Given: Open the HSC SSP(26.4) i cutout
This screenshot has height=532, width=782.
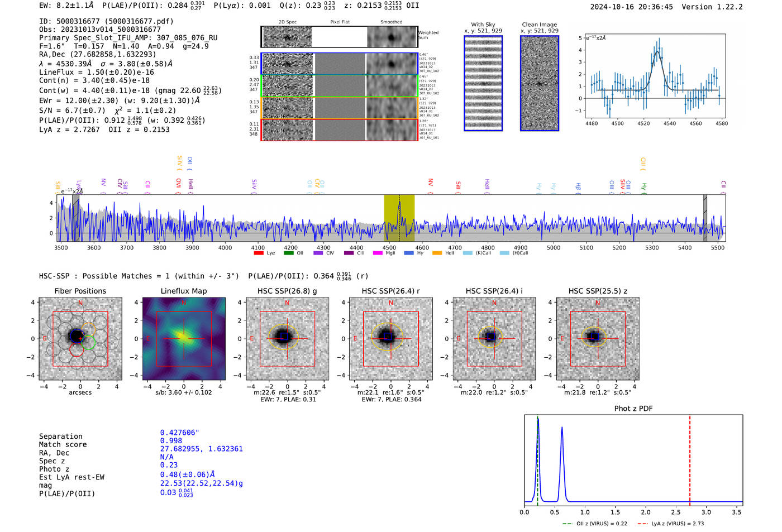Looking at the screenshot, I should [x=494, y=339].
